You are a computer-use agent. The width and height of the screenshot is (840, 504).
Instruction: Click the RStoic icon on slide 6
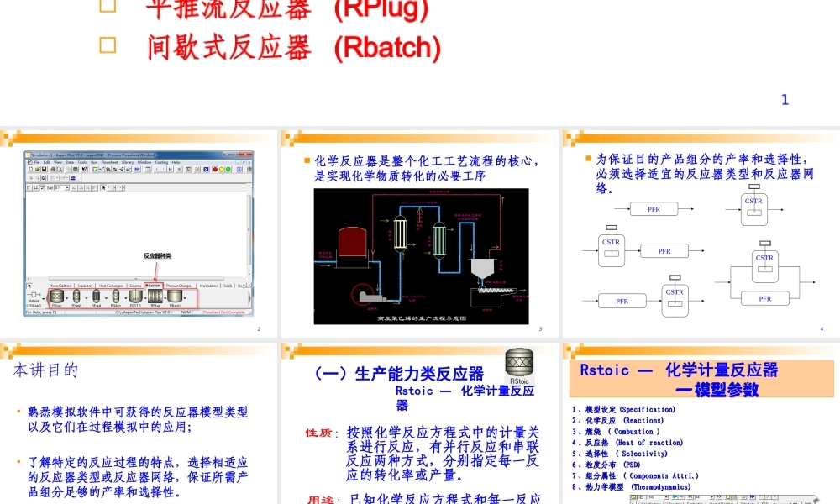pos(519,365)
